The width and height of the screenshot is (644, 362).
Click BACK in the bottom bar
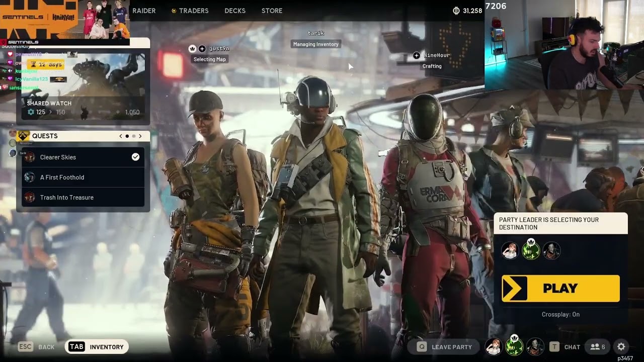point(46,347)
